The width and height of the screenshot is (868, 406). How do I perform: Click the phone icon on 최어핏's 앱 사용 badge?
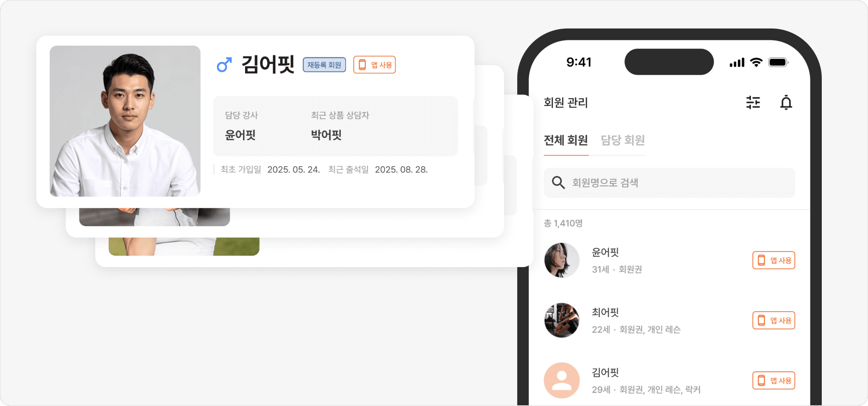[x=761, y=320]
